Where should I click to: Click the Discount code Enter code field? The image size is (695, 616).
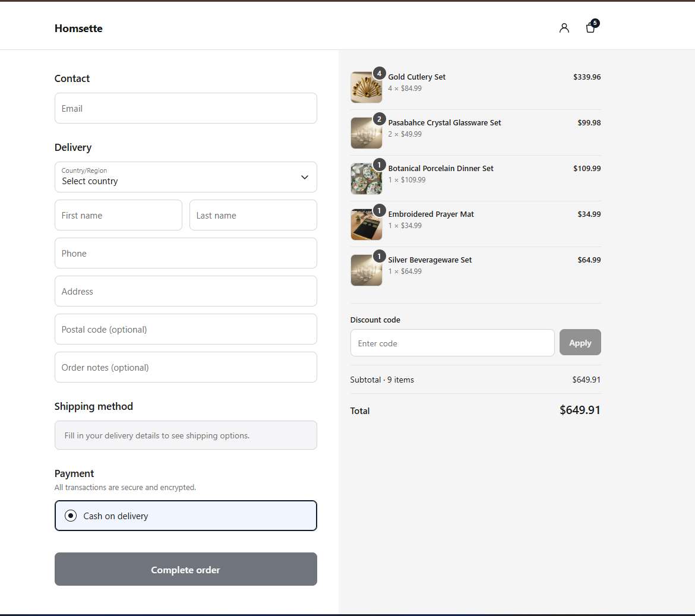click(452, 343)
